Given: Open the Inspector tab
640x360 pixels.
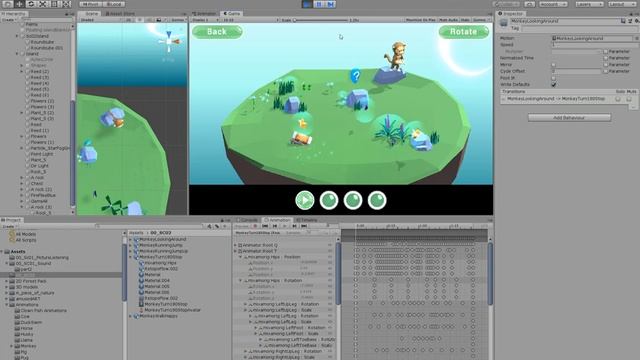Looking at the screenshot, I should click(510, 13).
